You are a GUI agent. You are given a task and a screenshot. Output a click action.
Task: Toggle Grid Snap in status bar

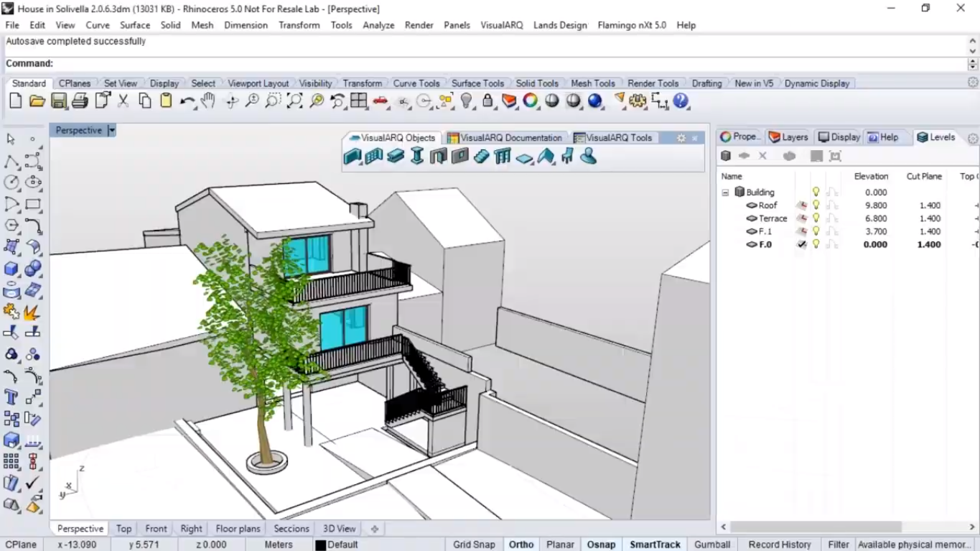click(x=474, y=545)
